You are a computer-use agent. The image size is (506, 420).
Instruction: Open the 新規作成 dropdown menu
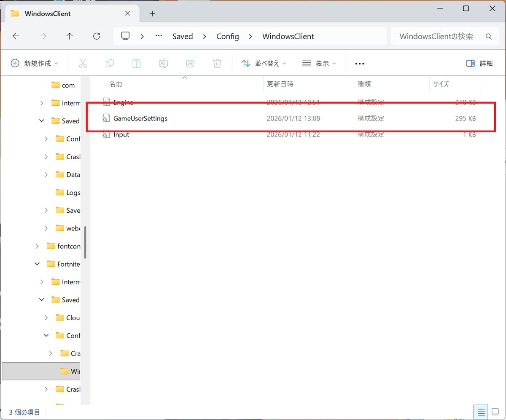[x=34, y=64]
